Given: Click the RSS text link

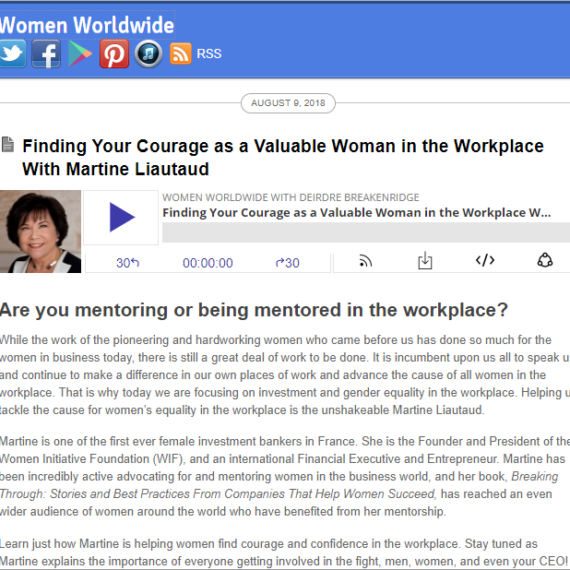Looking at the screenshot, I should (x=209, y=54).
